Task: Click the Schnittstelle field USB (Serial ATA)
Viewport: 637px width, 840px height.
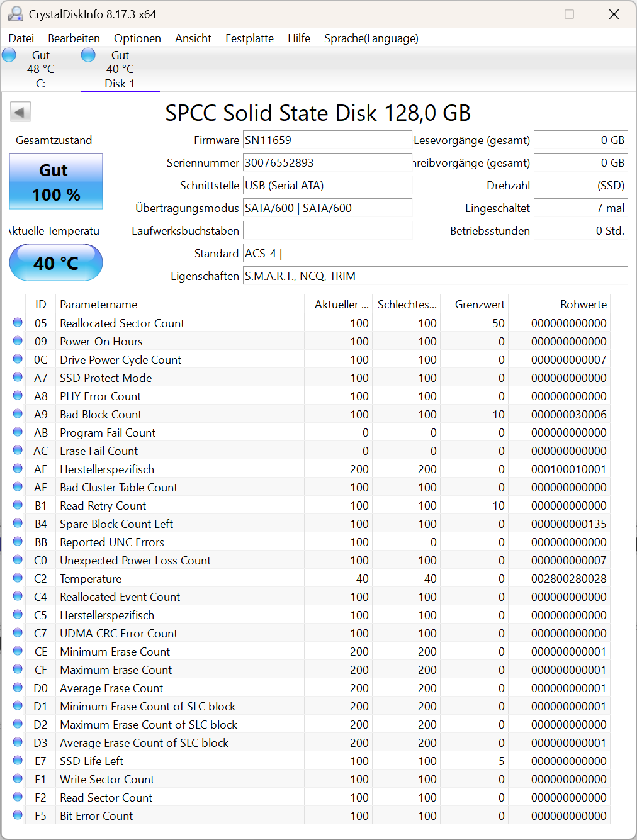Action: point(327,186)
